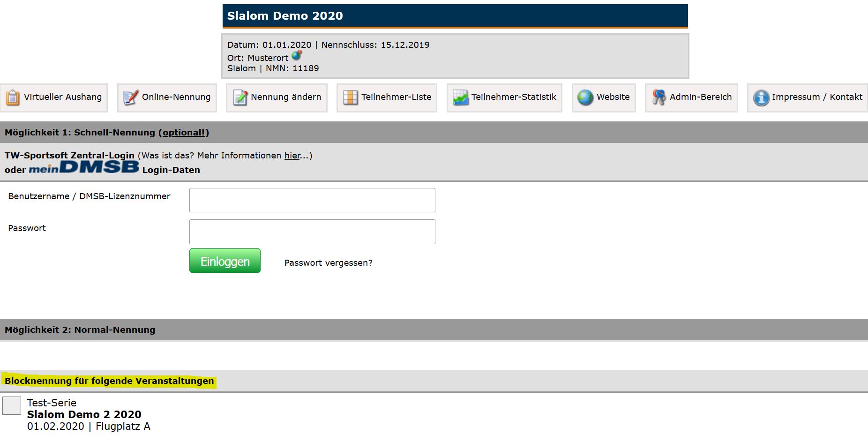Click the Impressum info icon
Image resolution: width=868 pixels, height=442 pixels.
tap(761, 97)
